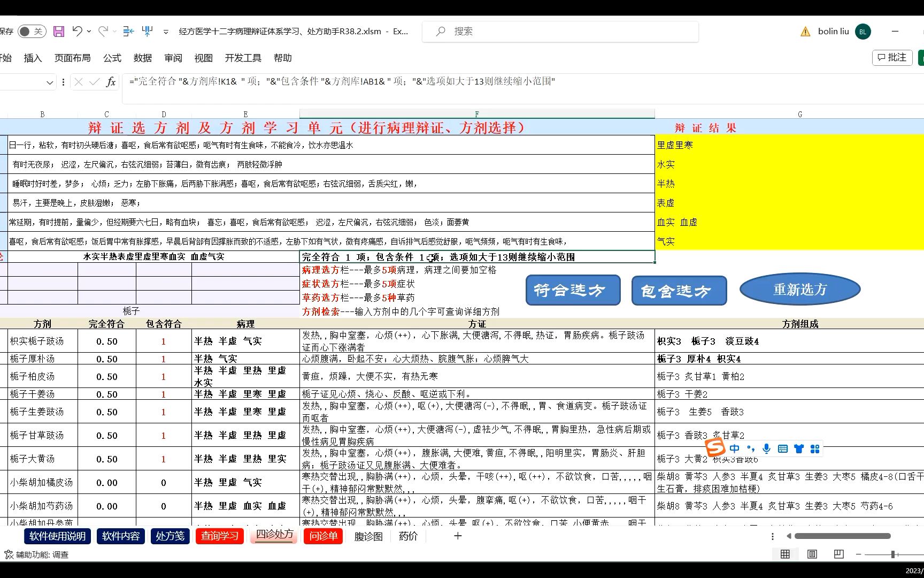924x578 pixels.
Task: Open the 审阅 ribbon tab
Action: coord(173,58)
